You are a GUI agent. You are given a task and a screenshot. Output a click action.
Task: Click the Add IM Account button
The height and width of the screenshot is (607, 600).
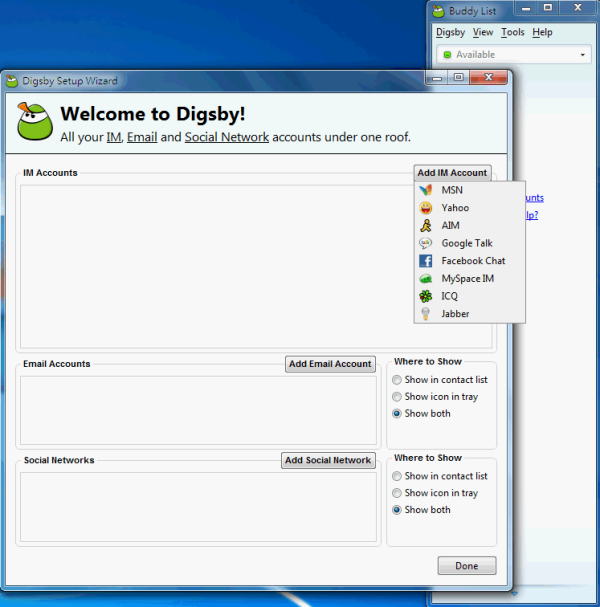coord(452,173)
